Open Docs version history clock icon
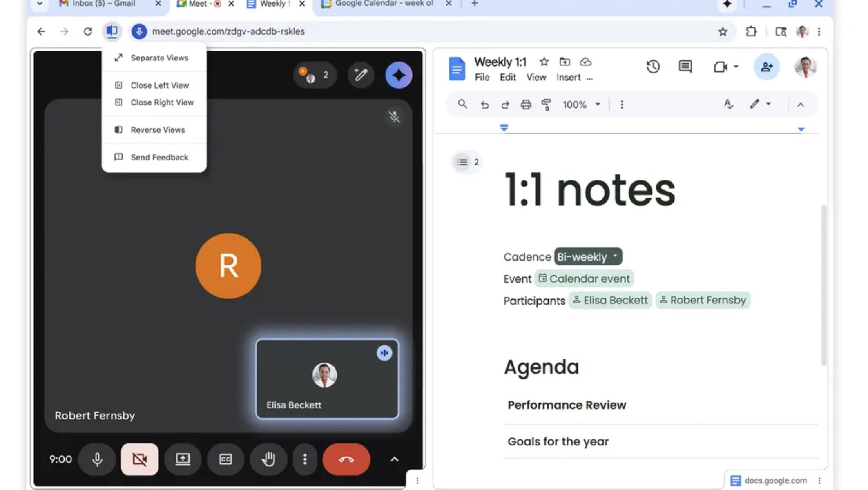Viewport: 868px width, 490px height. point(653,67)
